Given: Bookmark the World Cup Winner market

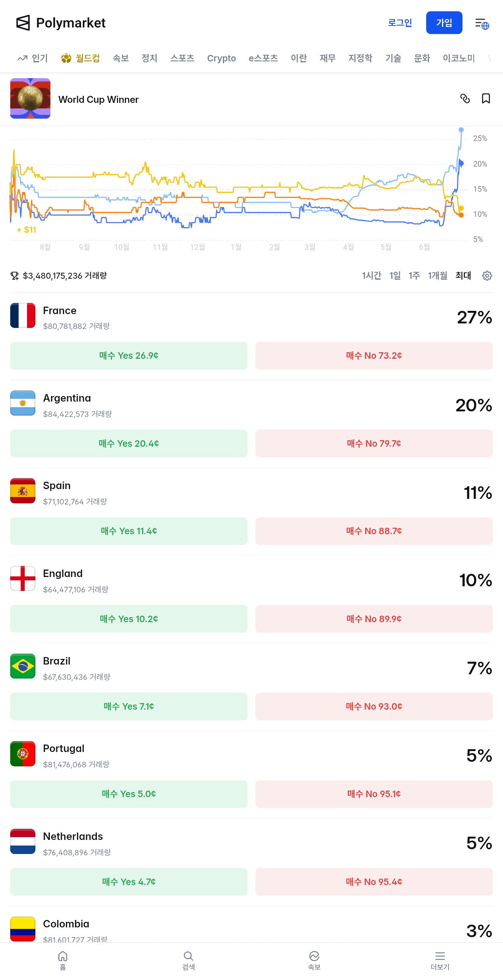Looking at the screenshot, I should [x=486, y=99].
